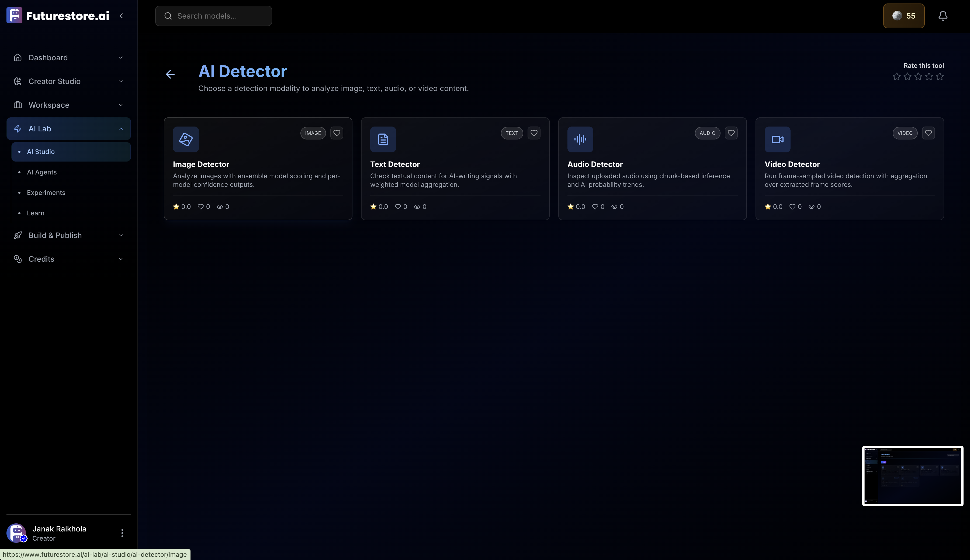Click the Credits coins icon

[x=18, y=259]
